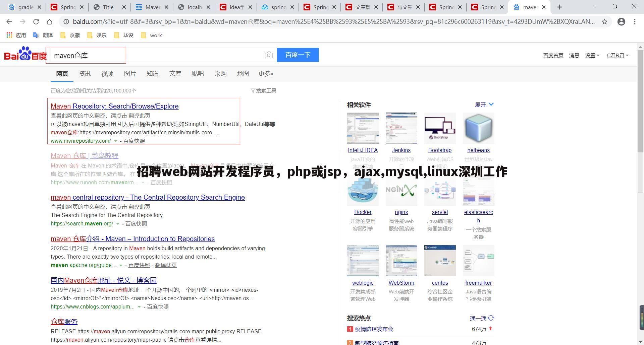This screenshot has height=345, width=644.
Task: Refresh hot searches with 换一换 icon
Action: click(491, 318)
